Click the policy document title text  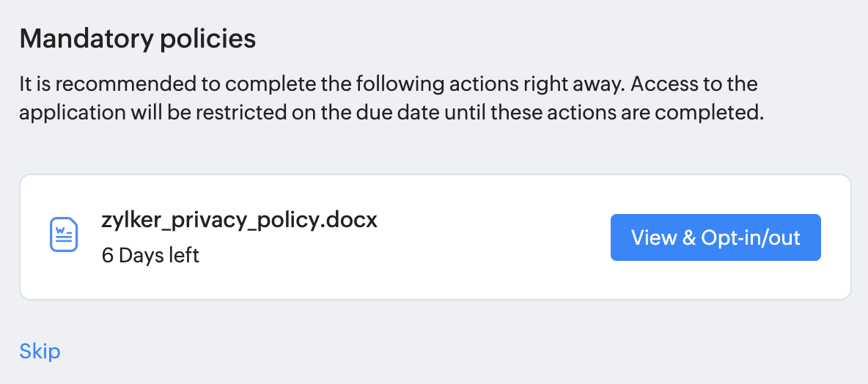239,221
